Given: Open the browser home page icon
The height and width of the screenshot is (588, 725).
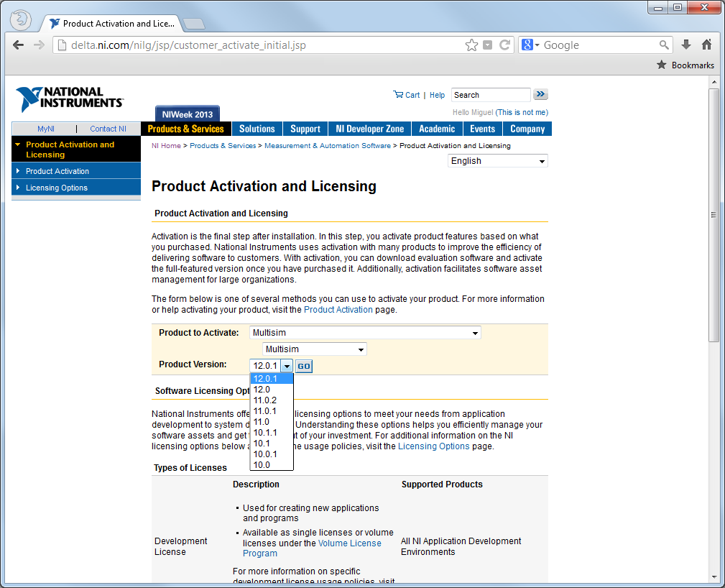Looking at the screenshot, I should [706, 45].
